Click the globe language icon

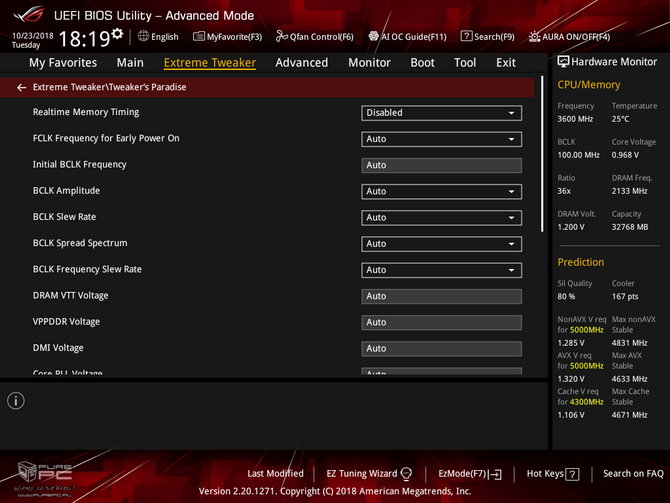[x=144, y=36]
